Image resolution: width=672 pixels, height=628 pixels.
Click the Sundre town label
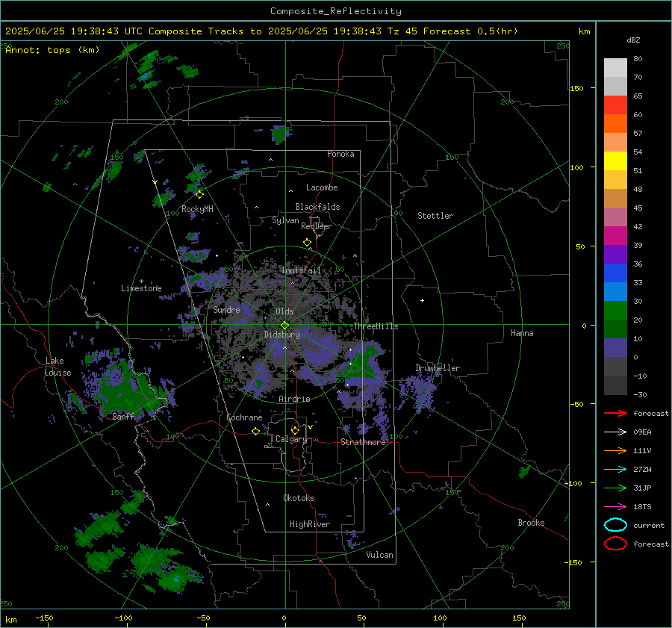click(x=226, y=310)
